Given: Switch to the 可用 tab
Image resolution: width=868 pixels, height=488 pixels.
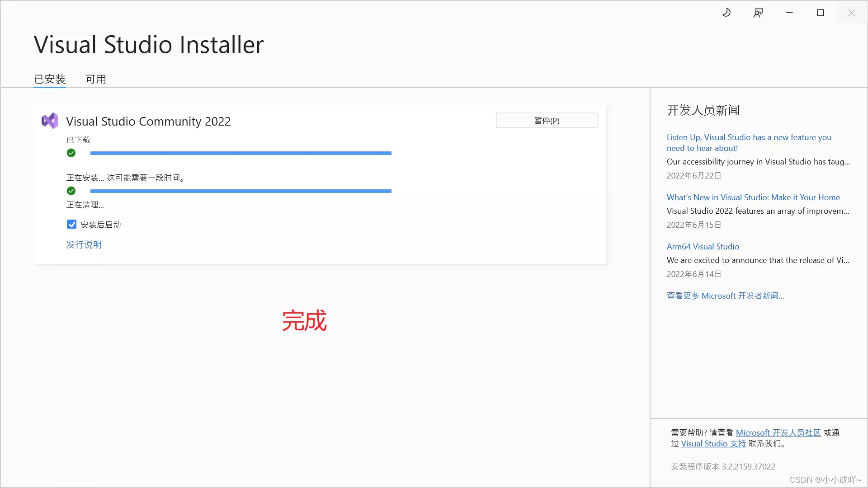Looking at the screenshot, I should [x=96, y=79].
